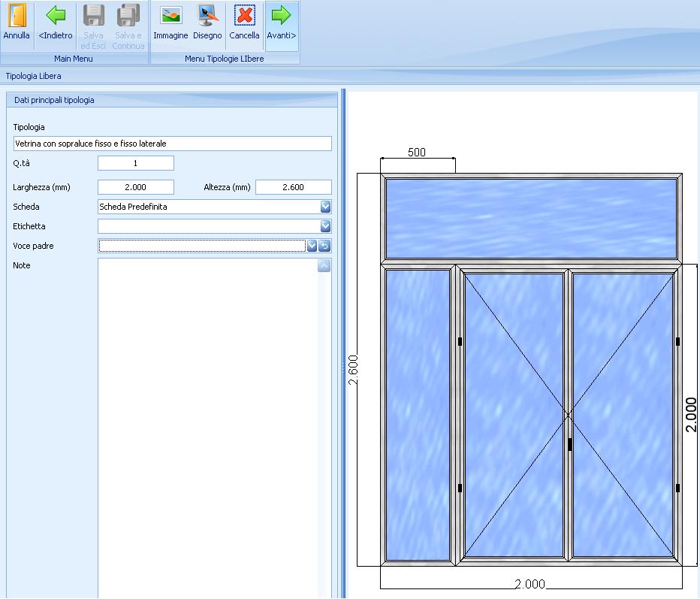Select the left door leaf glass
This screenshot has height=599, width=700.
pyautogui.click(x=514, y=416)
